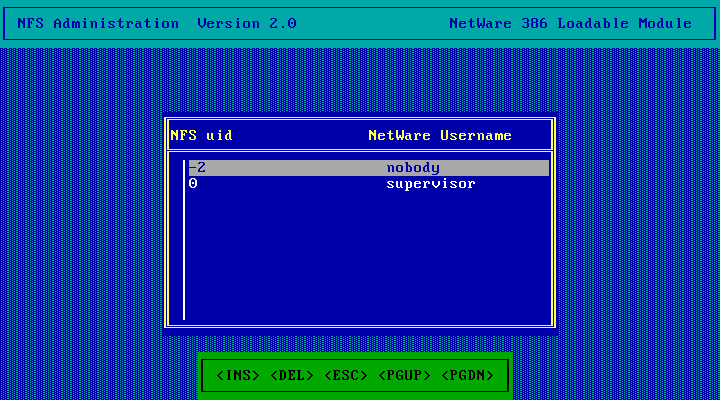Click the NFS uid column header

(x=202, y=135)
